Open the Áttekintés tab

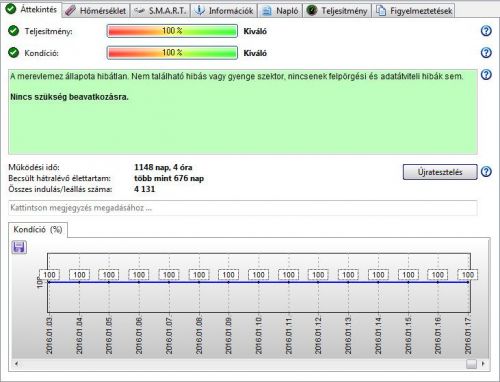pyautogui.click(x=31, y=9)
